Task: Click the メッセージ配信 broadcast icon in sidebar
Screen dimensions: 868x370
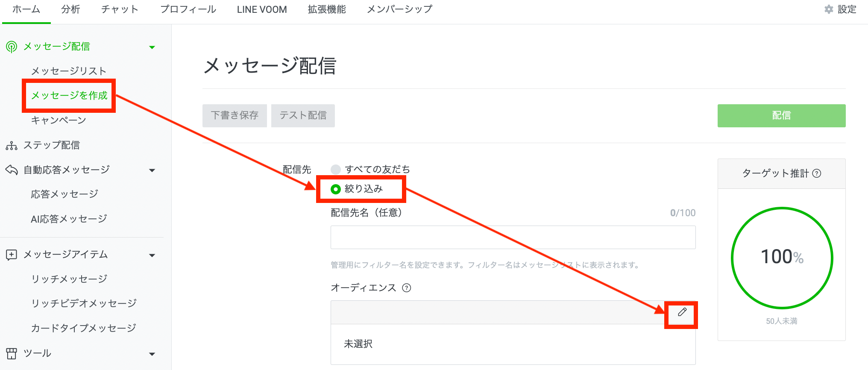Action: coord(12,47)
